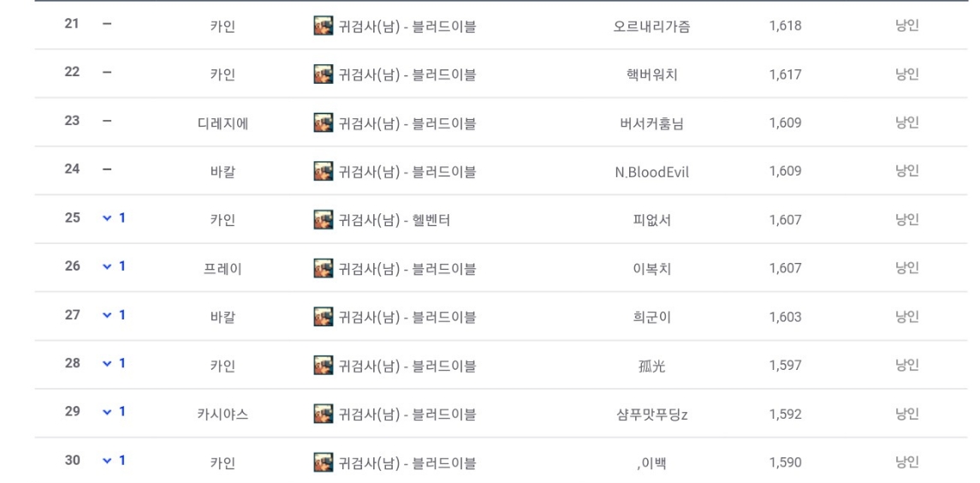The width and height of the screenshot is (980, 483).
Task: Click the down-rank arrow in rank 30 row
Action: tap(107, 461)
